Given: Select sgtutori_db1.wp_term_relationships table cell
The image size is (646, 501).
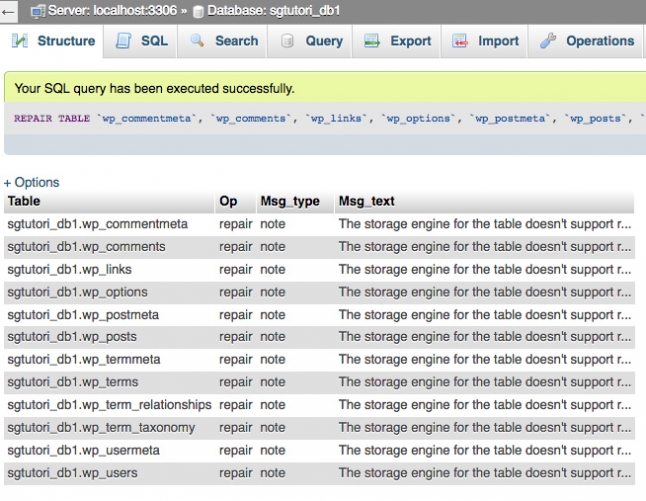Looking at the screenshot, I should [x=109, y=405].
